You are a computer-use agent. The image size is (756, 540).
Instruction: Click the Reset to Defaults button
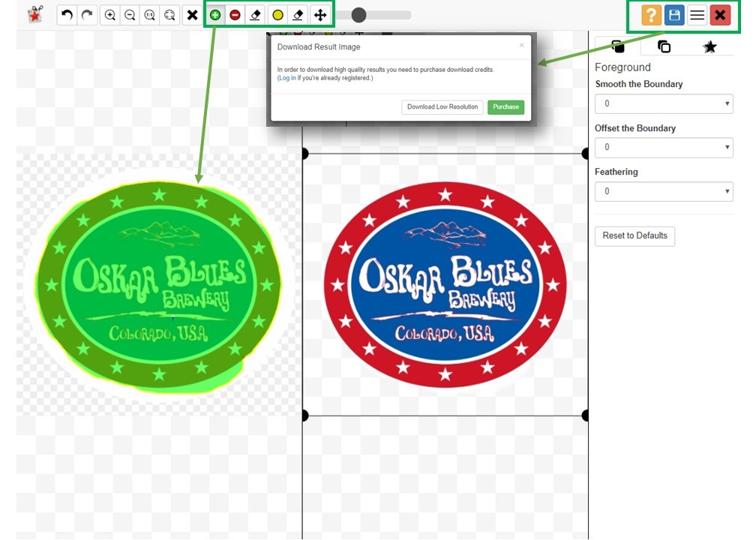(x=634, y=235)
